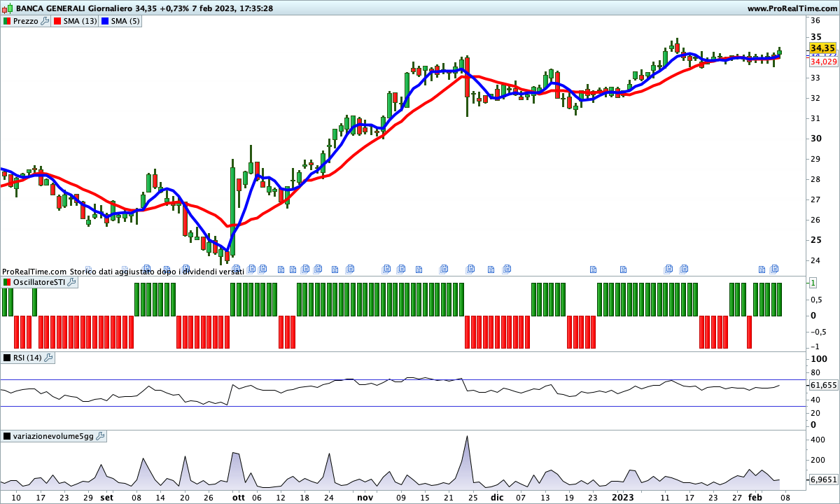
Task: Select the SMA (5) indicator label
Action: click(x=125, y=21)
